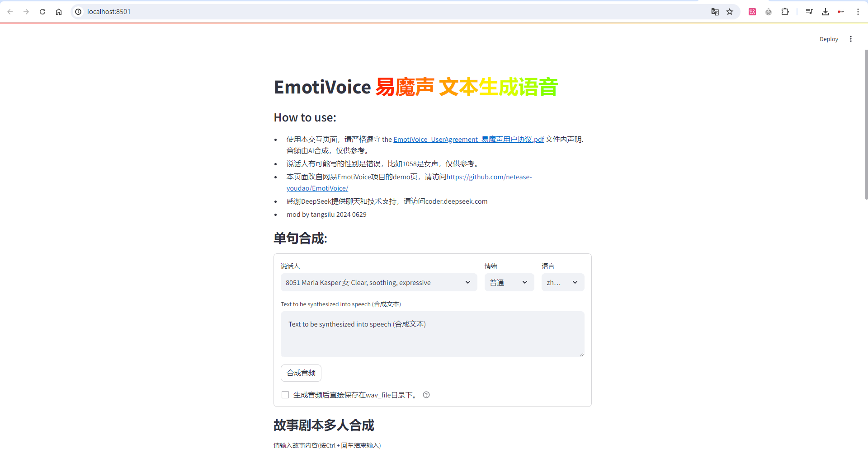Open the browser home page
Image resolution: width=868 pixels, height=453 pixels.
[59, 12]
